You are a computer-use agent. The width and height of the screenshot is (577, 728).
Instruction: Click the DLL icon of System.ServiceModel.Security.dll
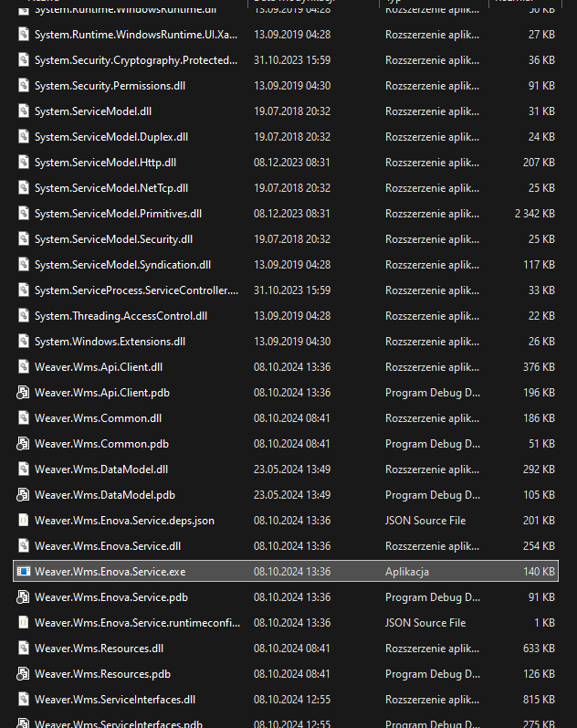point(23,239)
